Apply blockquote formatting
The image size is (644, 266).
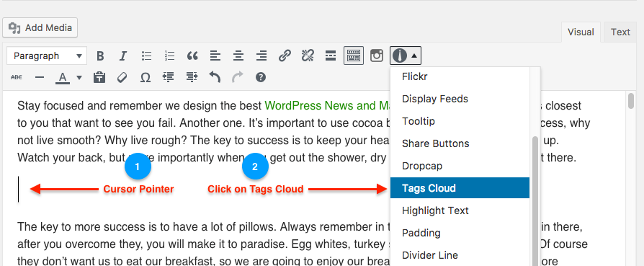192,56
